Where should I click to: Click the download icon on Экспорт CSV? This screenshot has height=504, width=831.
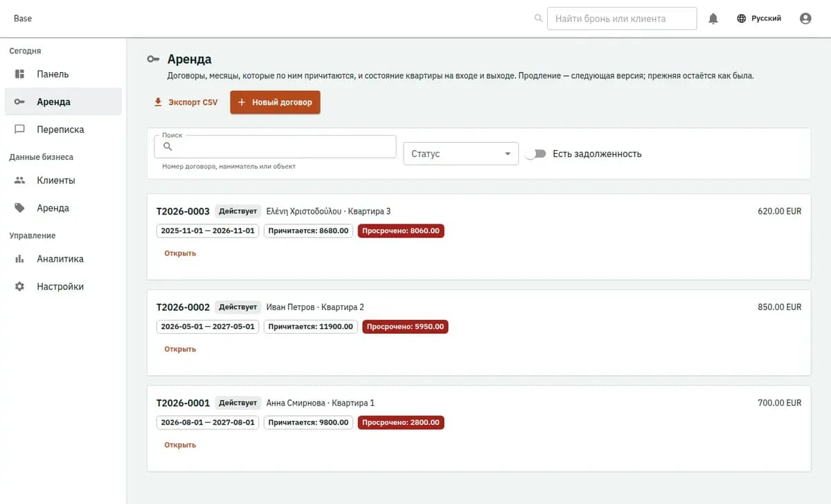click(158, 102)
